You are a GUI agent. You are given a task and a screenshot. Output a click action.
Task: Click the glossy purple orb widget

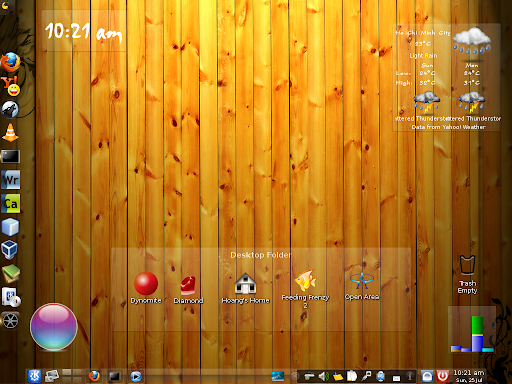click(x=54, y=327)
